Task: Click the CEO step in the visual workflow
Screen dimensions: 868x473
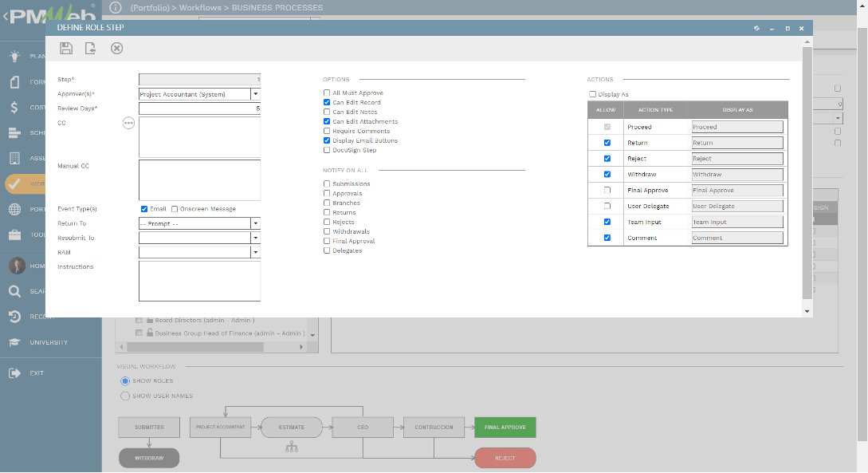Action: pyautogui.click(x=363, y=427)
